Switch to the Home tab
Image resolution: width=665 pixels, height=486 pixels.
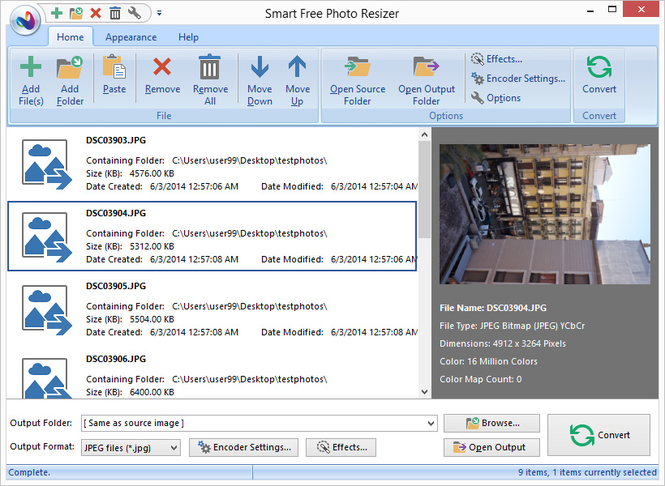(x=70, y=37)
